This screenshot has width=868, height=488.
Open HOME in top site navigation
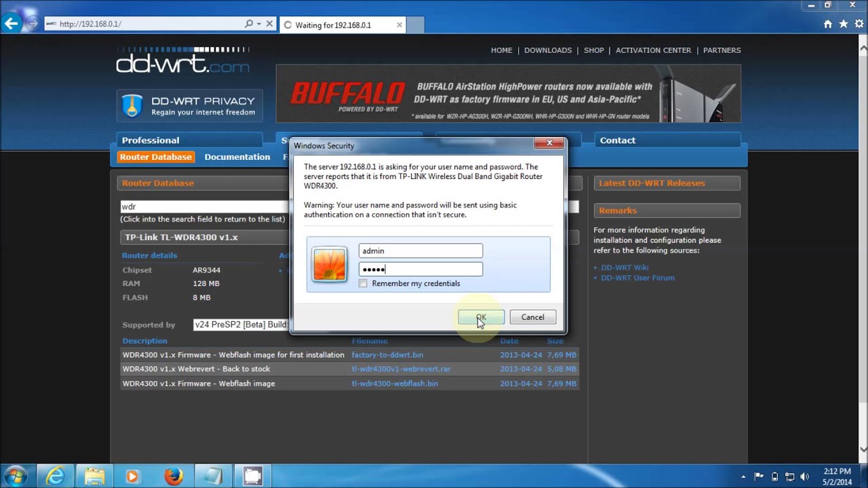point(502,50)
